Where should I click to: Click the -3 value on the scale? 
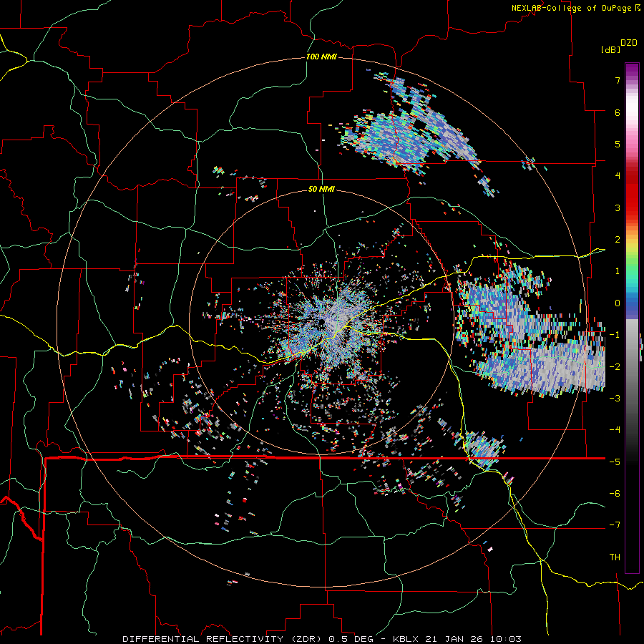point(615,398)
